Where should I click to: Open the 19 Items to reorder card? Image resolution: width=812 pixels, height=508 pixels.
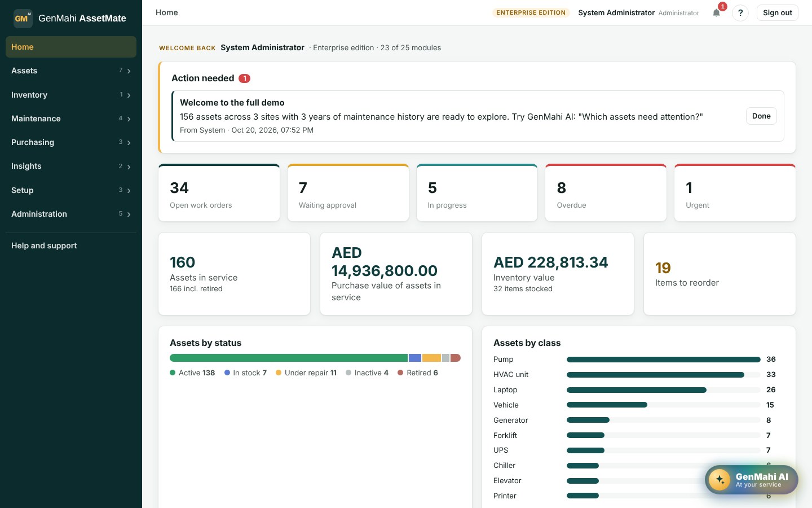pos(720,274)
